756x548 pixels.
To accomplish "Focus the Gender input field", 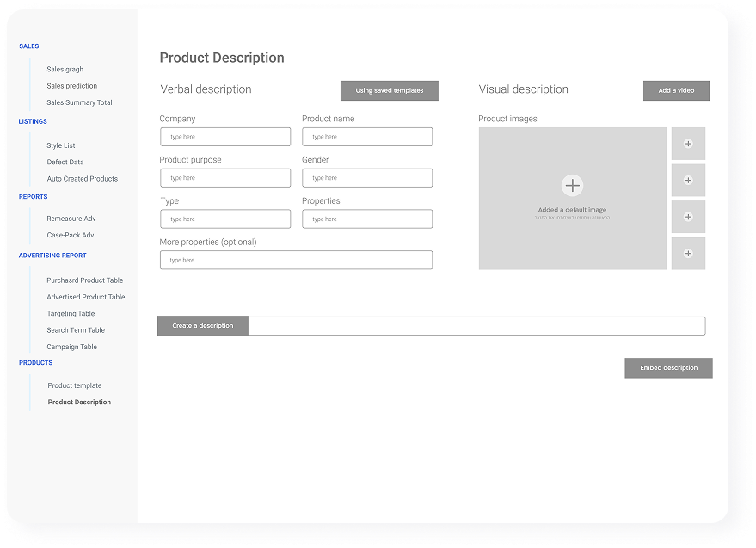I will 367,177.
